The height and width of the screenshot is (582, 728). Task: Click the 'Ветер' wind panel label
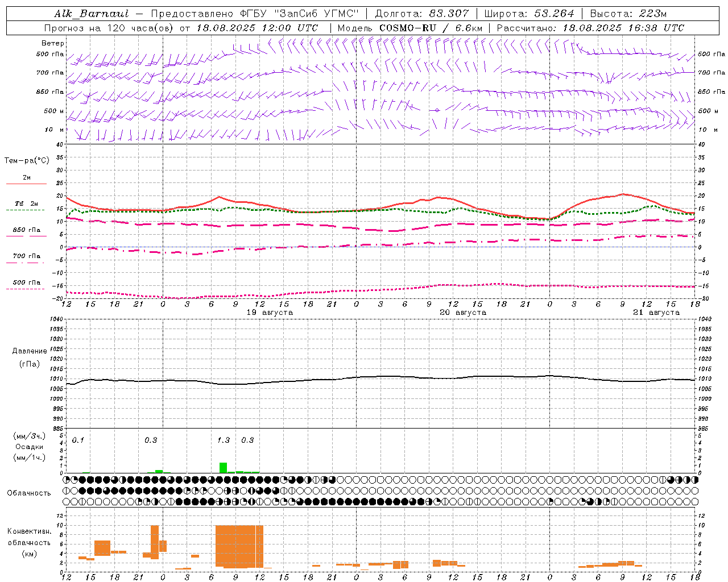tap(53, 43)
